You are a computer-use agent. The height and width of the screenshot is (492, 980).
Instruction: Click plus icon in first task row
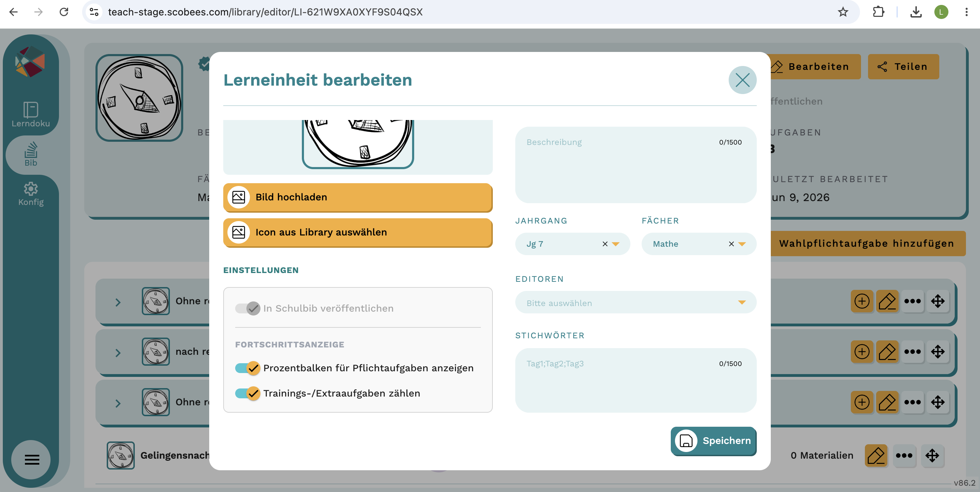[862, 301]
